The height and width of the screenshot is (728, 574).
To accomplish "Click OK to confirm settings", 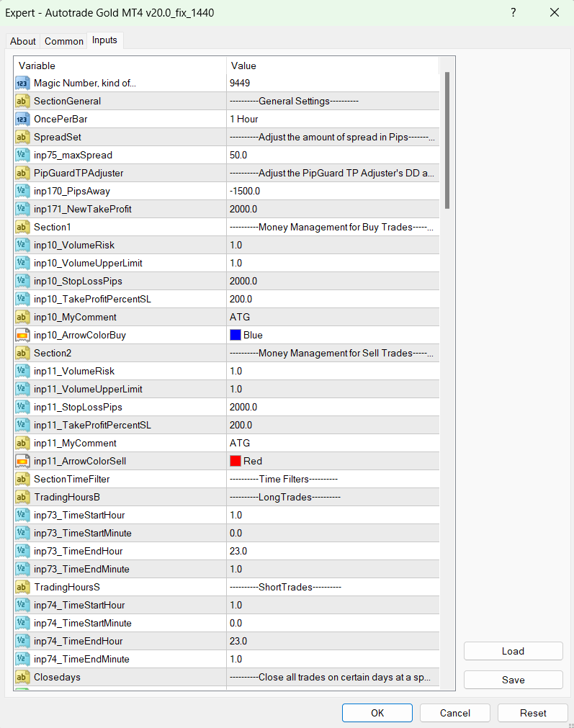I will 377,713.
